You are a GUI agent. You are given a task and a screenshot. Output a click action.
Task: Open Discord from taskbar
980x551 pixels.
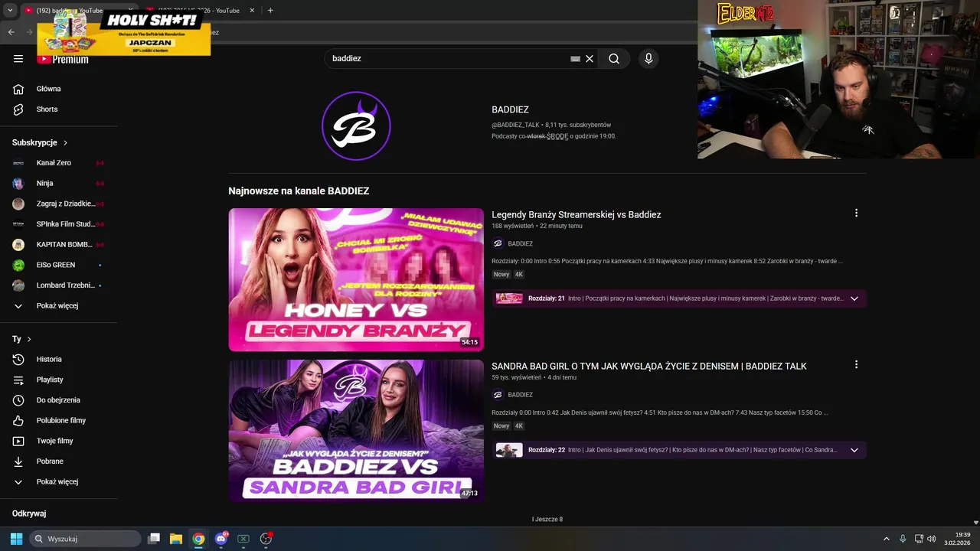[221, 539]
